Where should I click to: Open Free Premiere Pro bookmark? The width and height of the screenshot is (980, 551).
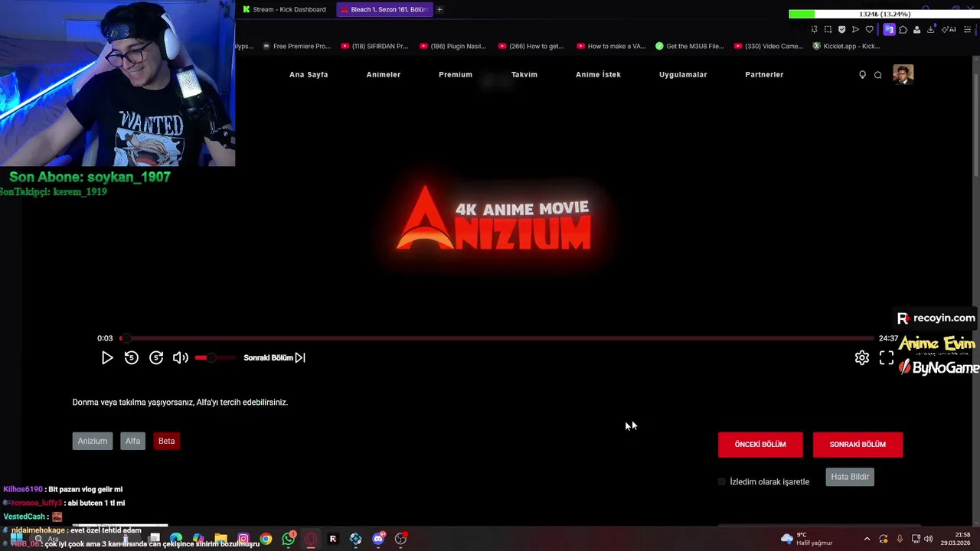click(296, 46)
